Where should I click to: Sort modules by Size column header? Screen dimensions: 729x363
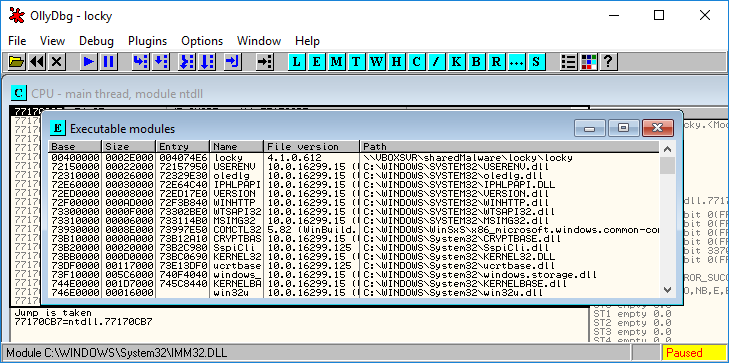tap(128, 146)
